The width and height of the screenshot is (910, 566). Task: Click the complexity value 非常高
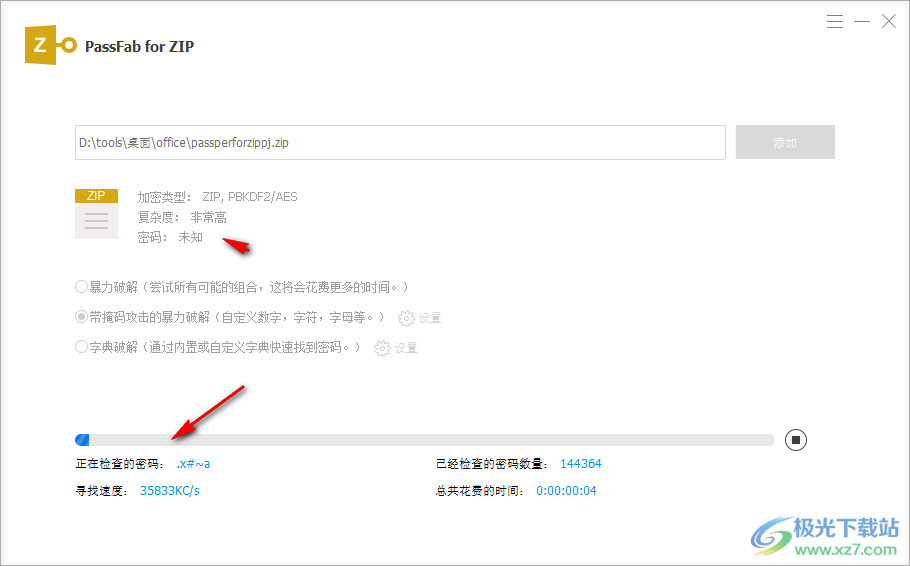click(x=208, y=217)
